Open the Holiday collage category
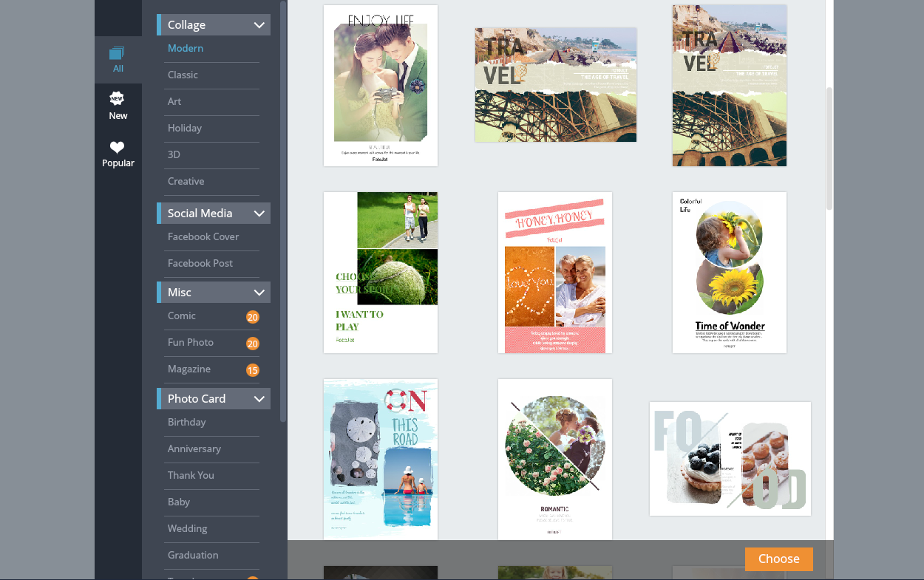Screen dimensions: 924x580 coord(185,128)
